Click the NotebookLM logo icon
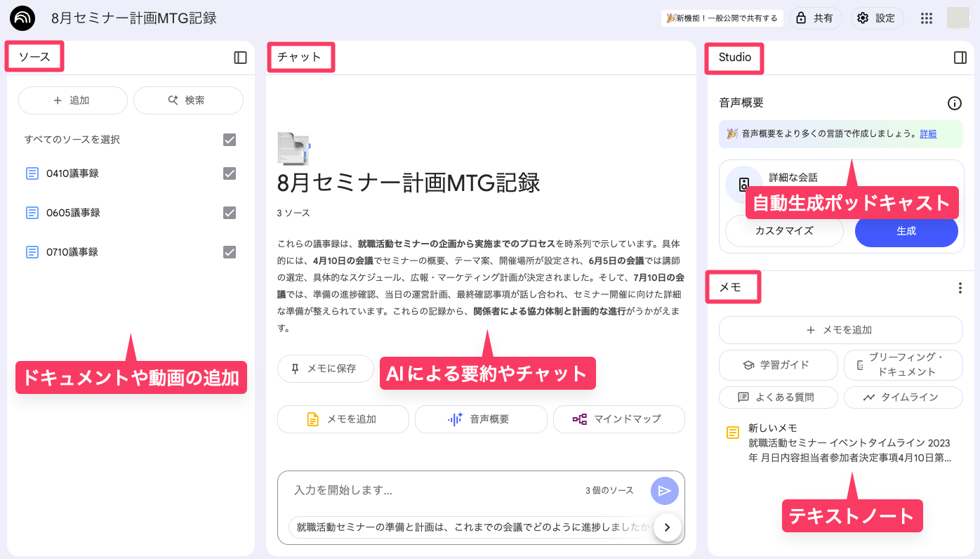 22,18
